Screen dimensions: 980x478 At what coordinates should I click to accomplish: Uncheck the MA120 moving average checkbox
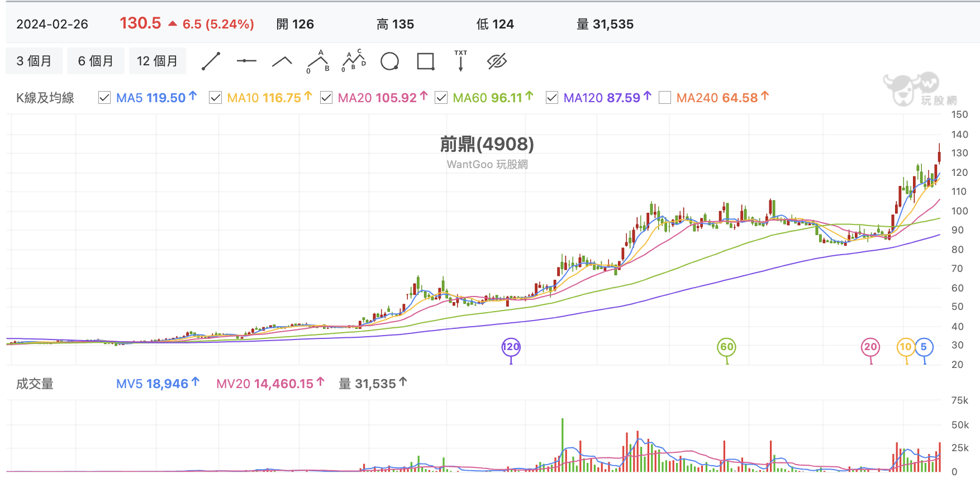pyautogui.click(x=551, y=98)
